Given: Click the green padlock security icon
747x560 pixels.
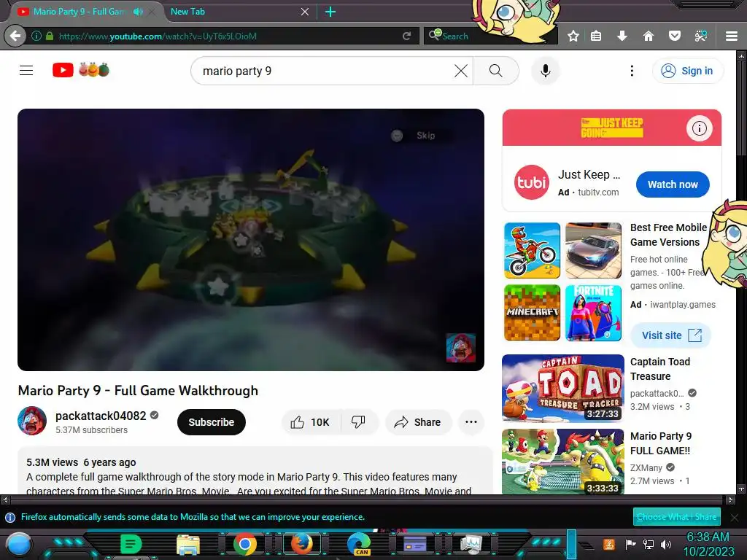Looking at the screenshot, I should 50,36.
